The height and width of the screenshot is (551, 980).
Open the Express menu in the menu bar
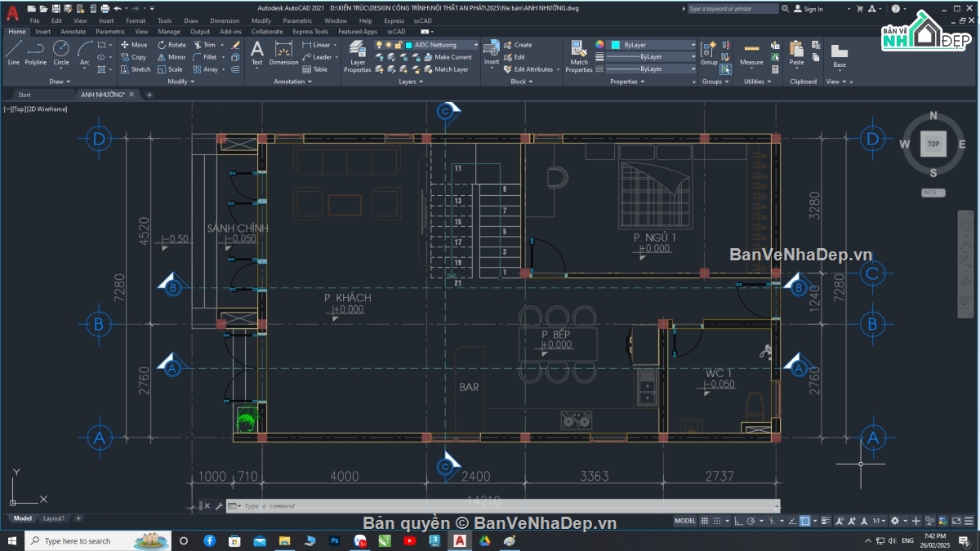(x=394, y=20)
